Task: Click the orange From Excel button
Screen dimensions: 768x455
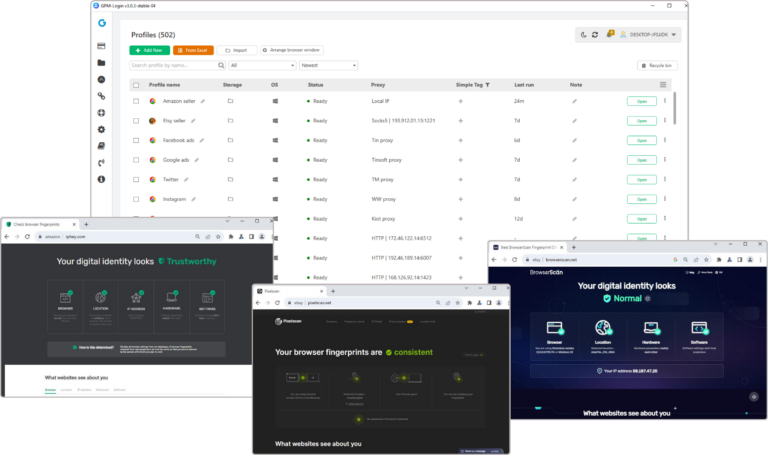Action: 193,50
